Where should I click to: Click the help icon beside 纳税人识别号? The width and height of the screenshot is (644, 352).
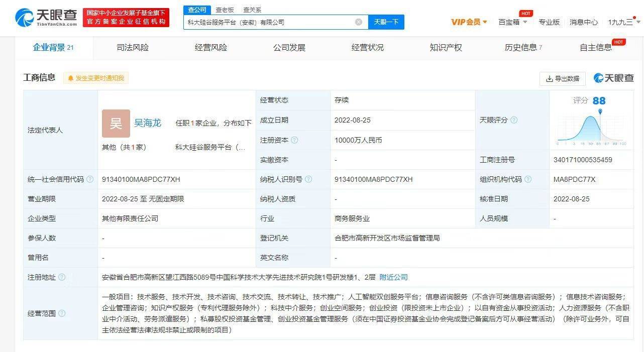(308, 179)
